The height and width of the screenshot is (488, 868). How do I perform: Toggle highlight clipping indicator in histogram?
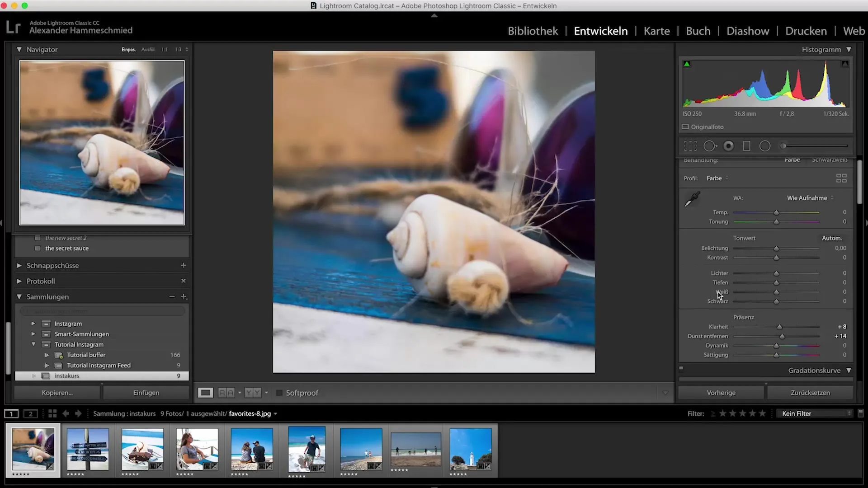point(844,64)
